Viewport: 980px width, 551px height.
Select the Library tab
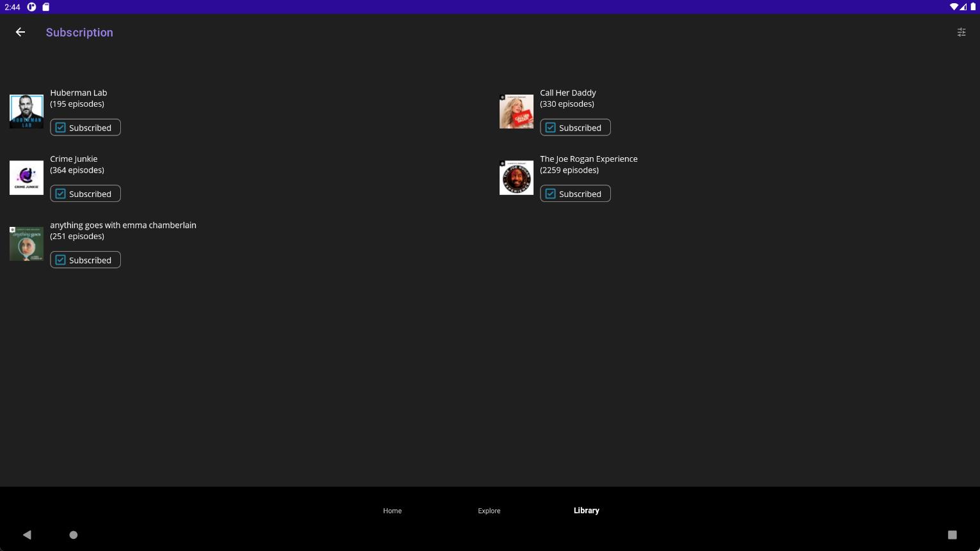[x=587, y=510]
